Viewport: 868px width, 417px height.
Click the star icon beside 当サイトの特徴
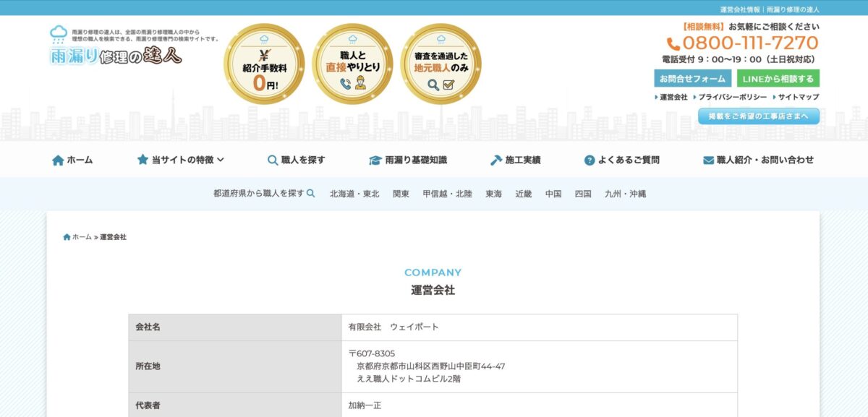142,160
